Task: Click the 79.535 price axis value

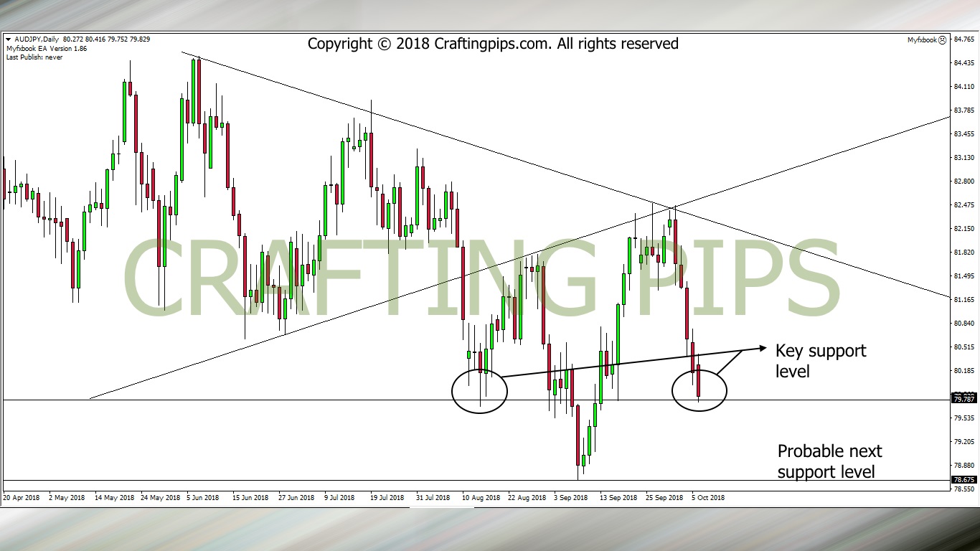Action: pos(963,418)
